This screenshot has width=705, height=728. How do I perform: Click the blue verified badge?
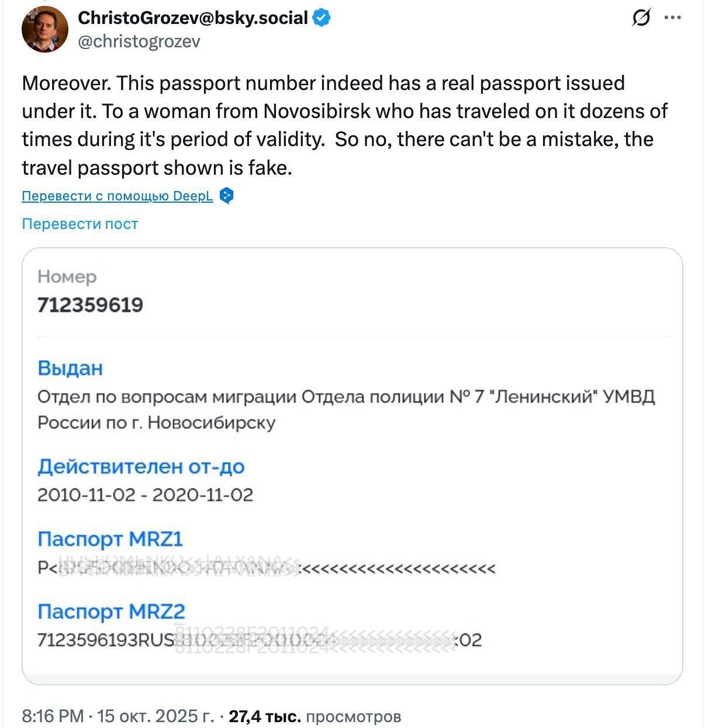321,18
